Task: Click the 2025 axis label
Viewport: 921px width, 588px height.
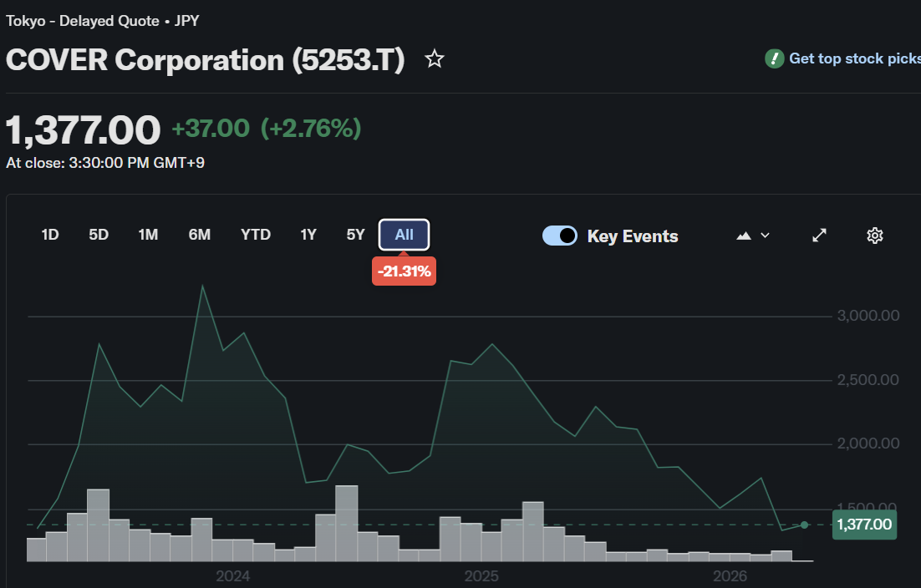Action: (x=481, y=576)
